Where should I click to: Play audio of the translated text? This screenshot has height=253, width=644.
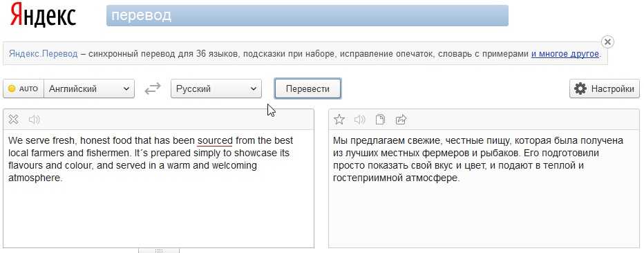359,120
